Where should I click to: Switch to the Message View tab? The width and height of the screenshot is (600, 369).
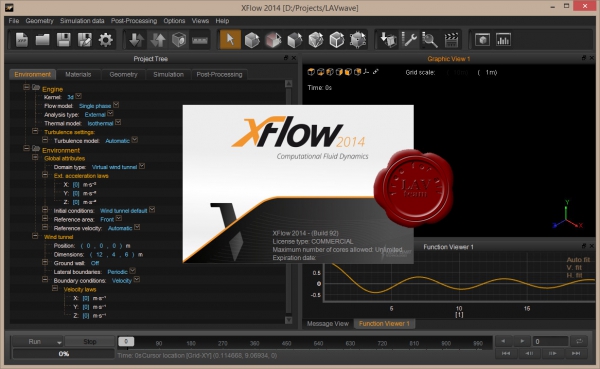click(328, 324)
